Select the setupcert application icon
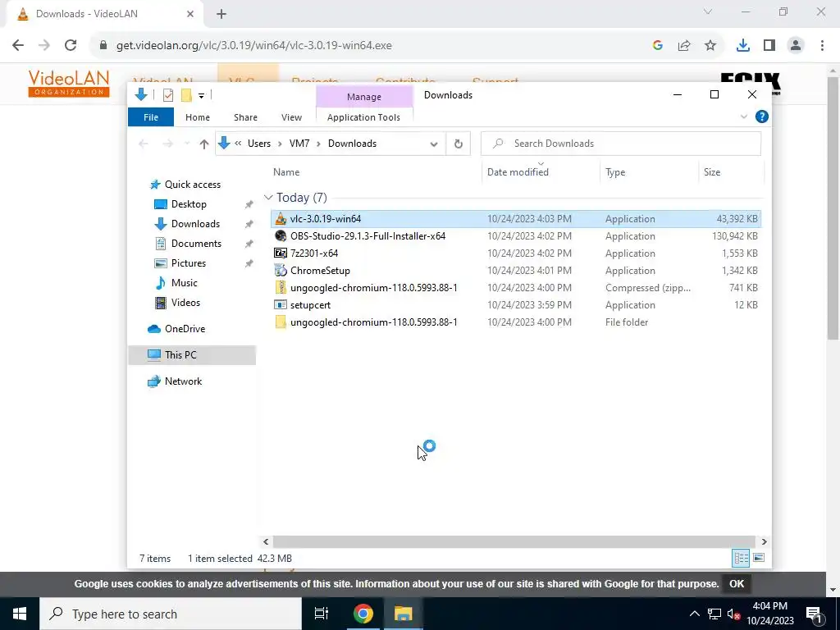 click(281, 305)
